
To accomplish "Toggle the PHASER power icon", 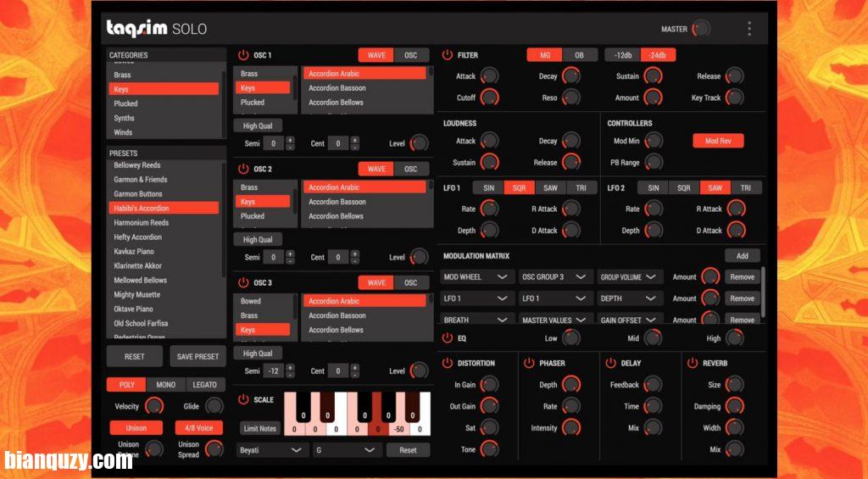I will click(529, 363).
